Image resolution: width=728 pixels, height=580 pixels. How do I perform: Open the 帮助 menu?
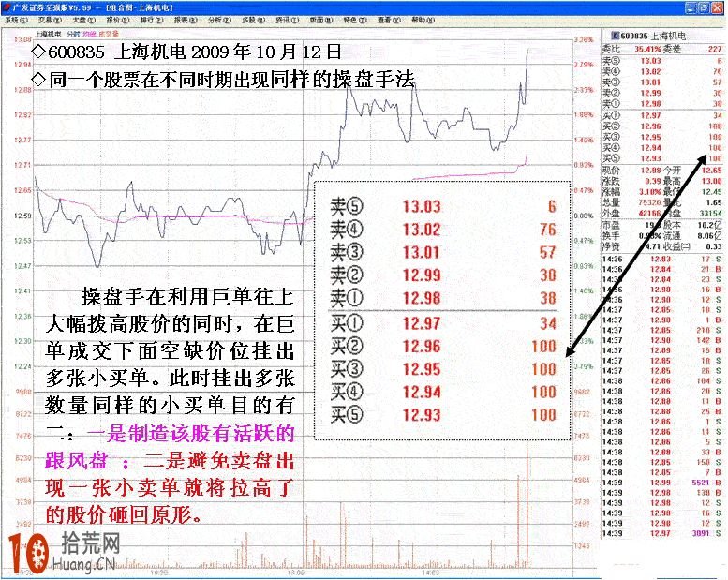coord(422,19)
